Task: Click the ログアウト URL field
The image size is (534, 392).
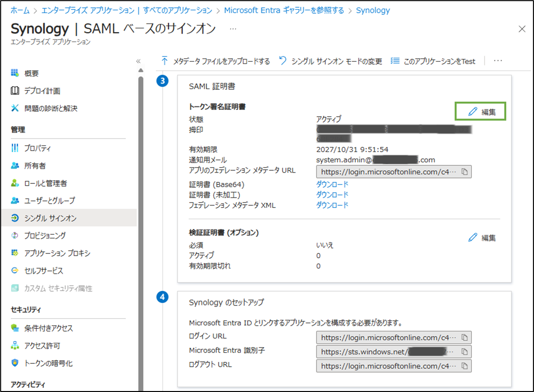Action: pyautogui.click(x=394, y=366)
